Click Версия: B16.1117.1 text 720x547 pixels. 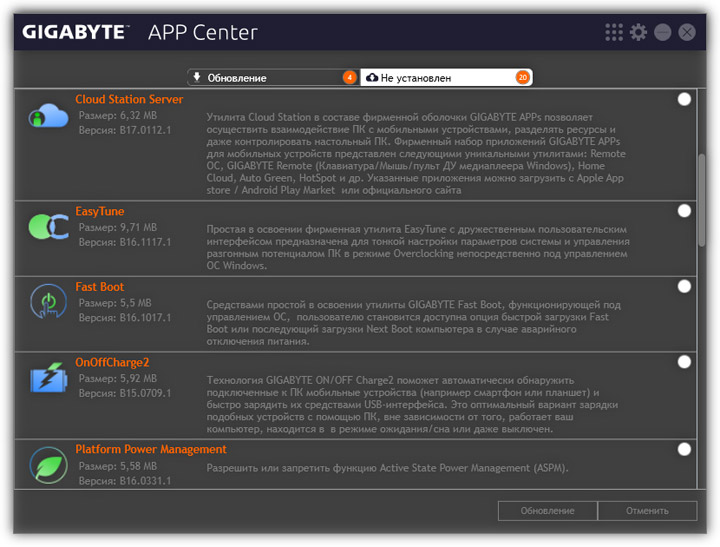125,242
